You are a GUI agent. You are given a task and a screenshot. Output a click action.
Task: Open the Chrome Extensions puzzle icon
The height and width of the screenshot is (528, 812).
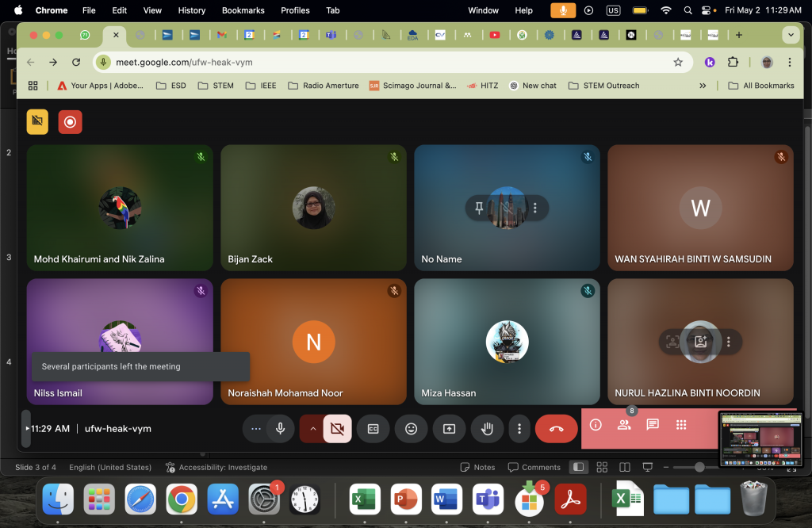[x=733, y=62]
